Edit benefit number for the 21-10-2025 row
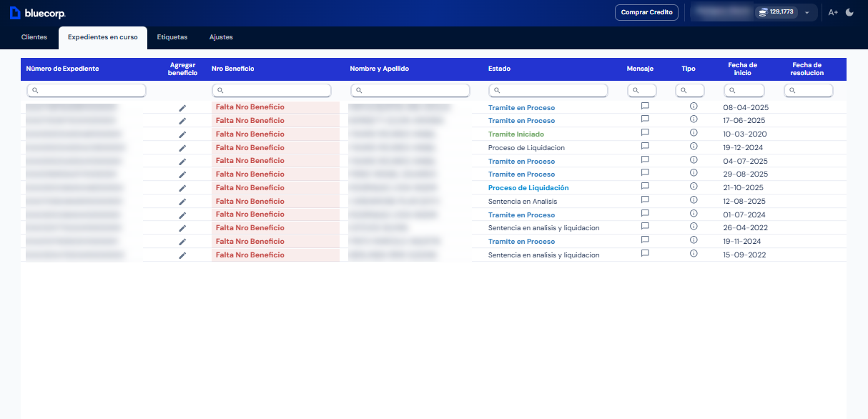Image resolution: width=868 pixels, height=419 pixels. pyautogui.click(x=182, y=188)
